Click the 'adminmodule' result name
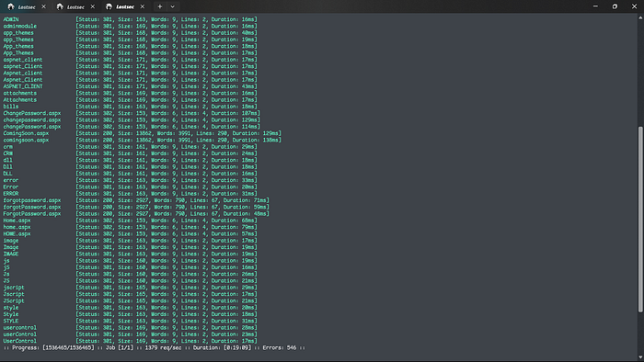644x362 pixels. (x=20, y=26)
